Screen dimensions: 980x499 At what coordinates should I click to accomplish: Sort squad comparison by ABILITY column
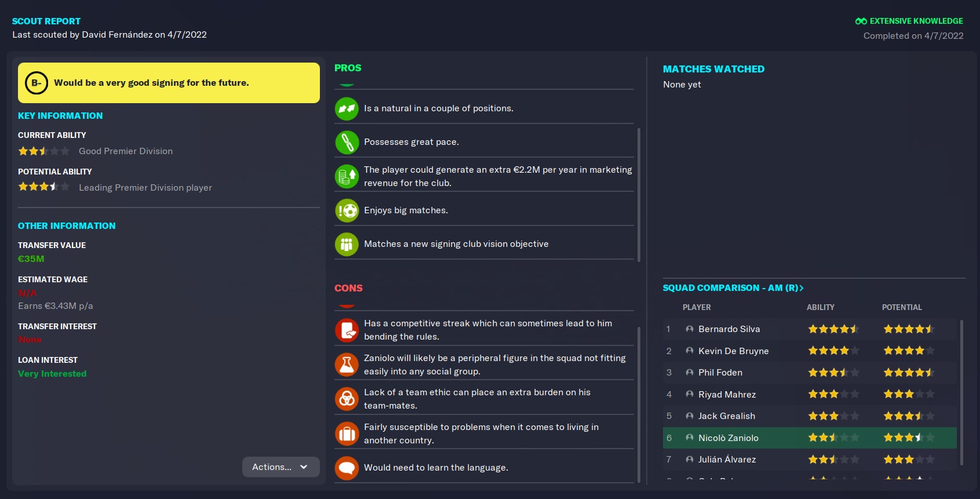click(821, 307)
